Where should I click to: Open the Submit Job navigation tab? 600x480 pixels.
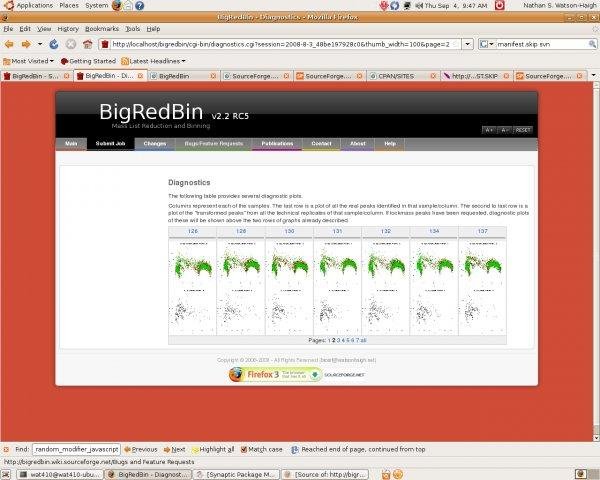tap(110, 144)
